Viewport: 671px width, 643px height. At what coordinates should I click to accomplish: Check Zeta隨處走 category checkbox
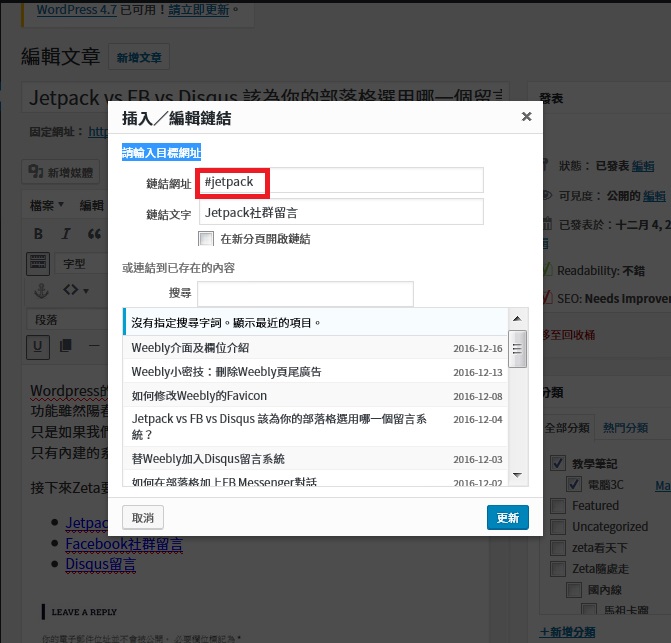tap(558, 569)
